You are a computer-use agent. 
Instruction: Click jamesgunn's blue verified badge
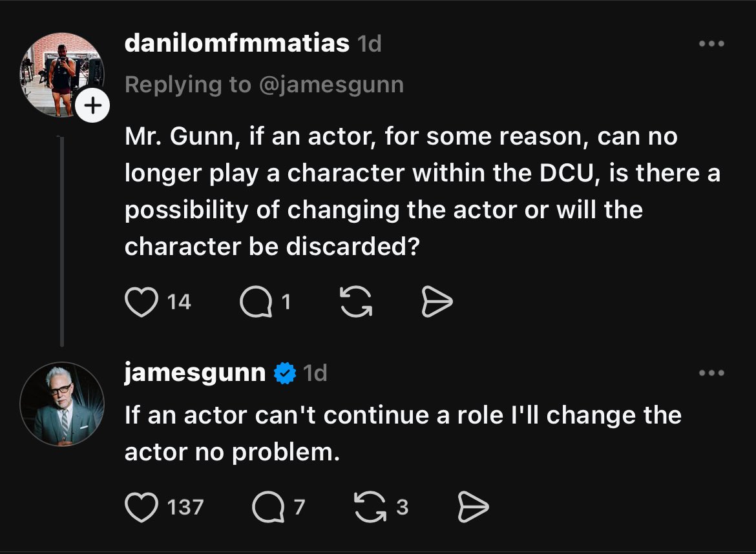pos(284,373)
